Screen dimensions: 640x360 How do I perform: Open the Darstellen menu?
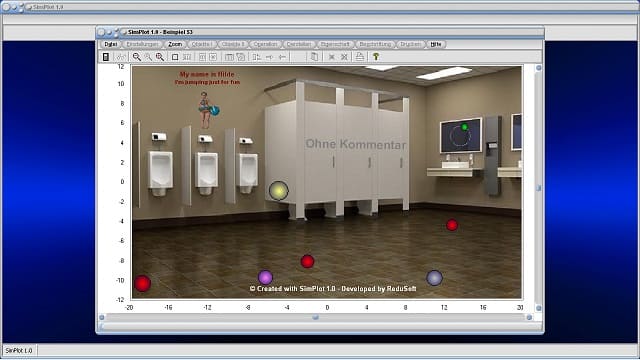299,44
